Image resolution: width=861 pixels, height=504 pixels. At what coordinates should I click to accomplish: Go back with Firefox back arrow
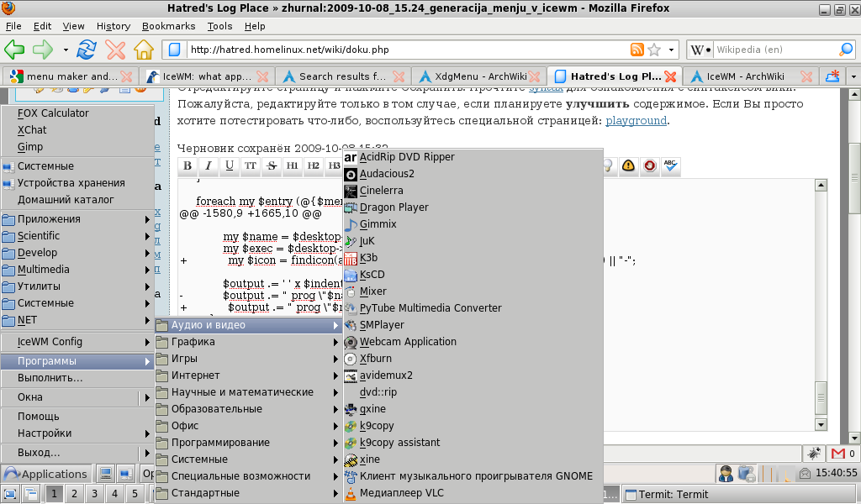[14, 50]
